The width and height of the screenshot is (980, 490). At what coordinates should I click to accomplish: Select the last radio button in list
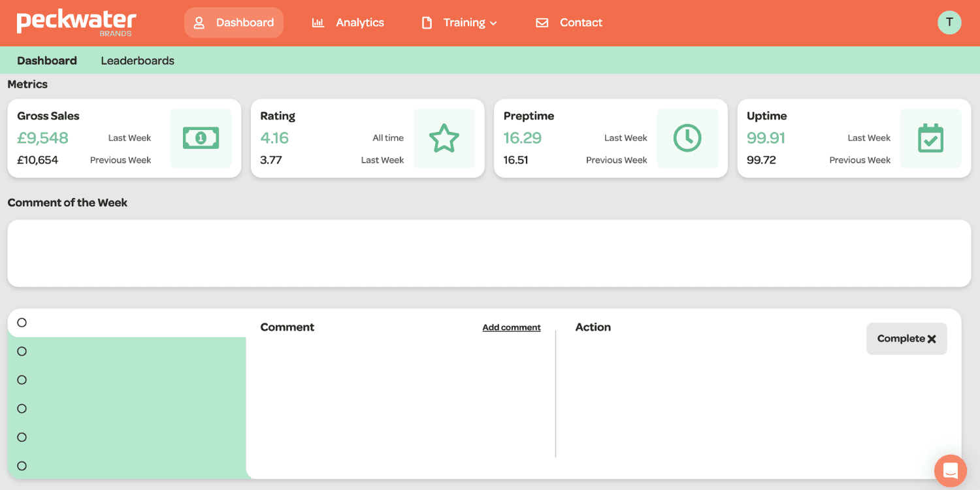point(22,466)
